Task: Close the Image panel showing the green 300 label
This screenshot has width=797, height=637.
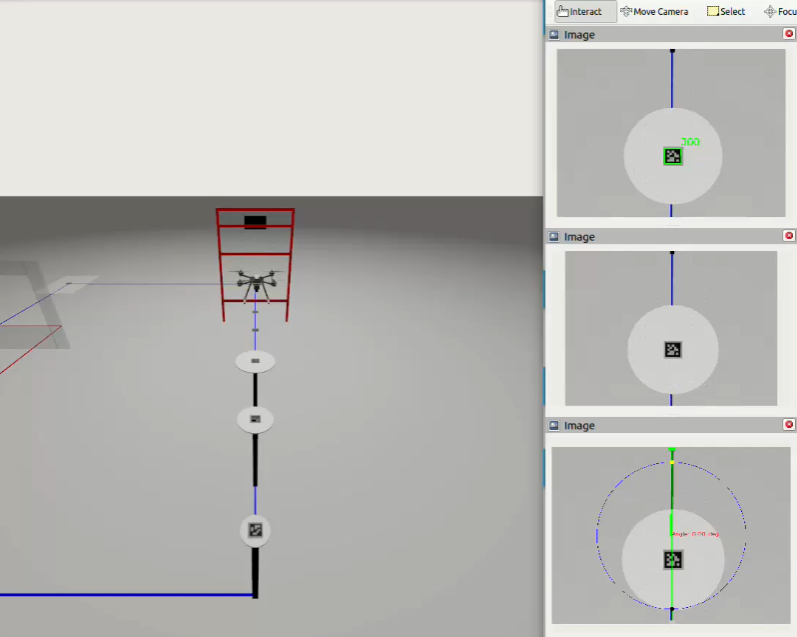Action: [x=789, y=34]
